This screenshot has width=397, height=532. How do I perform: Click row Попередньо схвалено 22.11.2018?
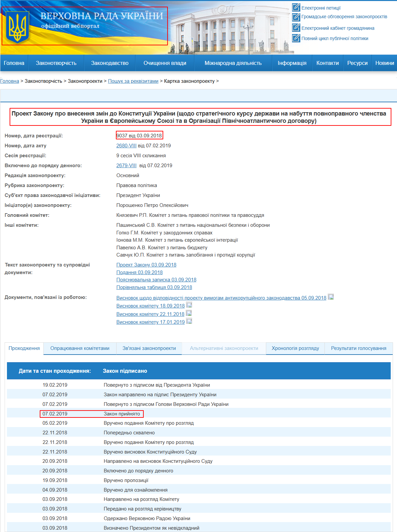[x=199, y=433]
